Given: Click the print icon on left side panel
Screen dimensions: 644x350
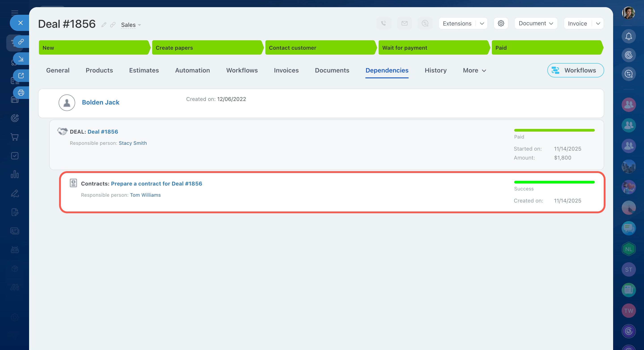Looking at the screenshot, I should point(21,93).
